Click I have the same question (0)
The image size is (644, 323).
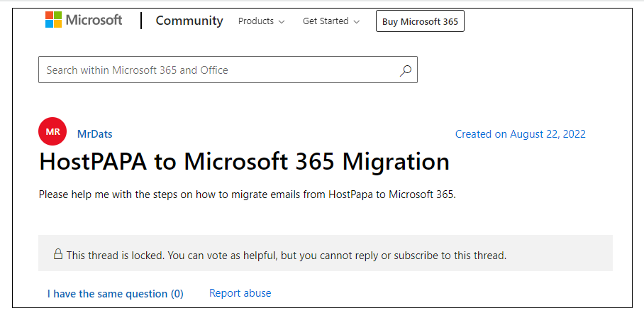[116, 294]
